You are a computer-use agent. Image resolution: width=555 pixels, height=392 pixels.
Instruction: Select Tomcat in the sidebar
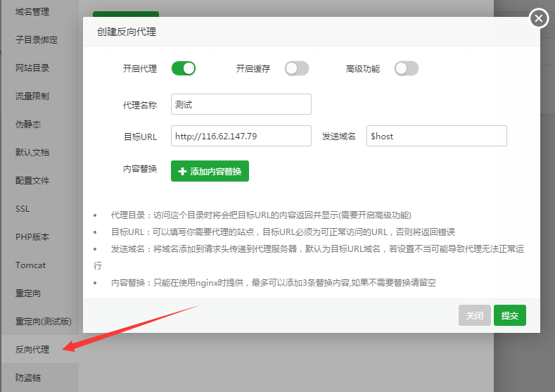30,265
